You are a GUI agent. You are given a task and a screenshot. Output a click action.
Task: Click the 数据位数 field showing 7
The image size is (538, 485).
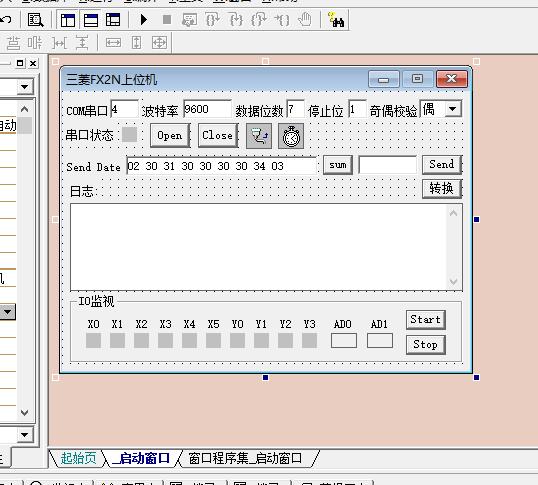296,109
